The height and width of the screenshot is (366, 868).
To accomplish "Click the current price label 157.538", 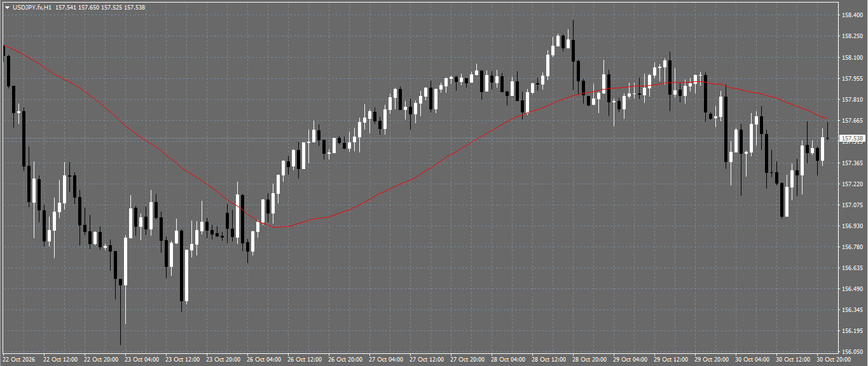I will (x=852, y=138).
